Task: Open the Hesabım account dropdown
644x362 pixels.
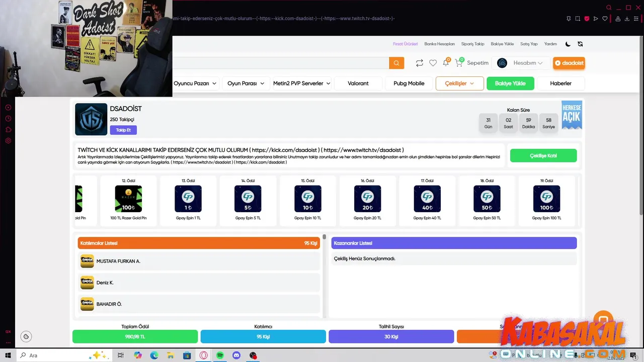Action: pyautogui.click(x=522, y=63)
